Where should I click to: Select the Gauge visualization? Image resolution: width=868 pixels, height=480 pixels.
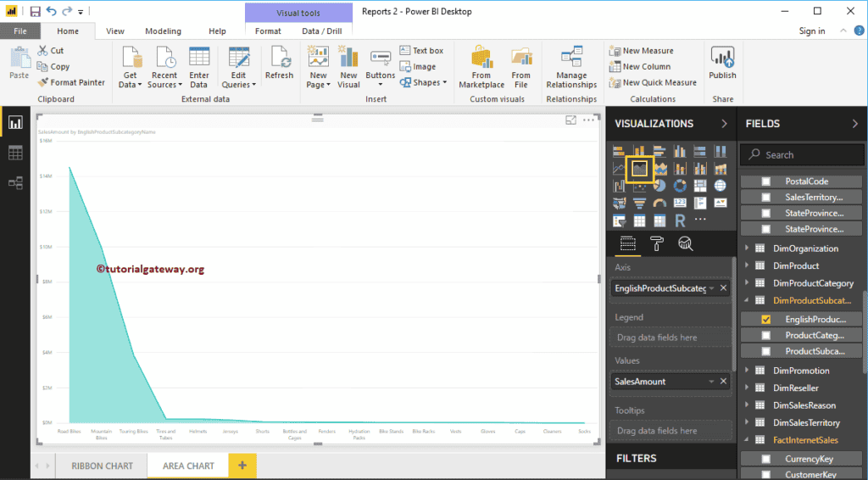pos(659,204)
